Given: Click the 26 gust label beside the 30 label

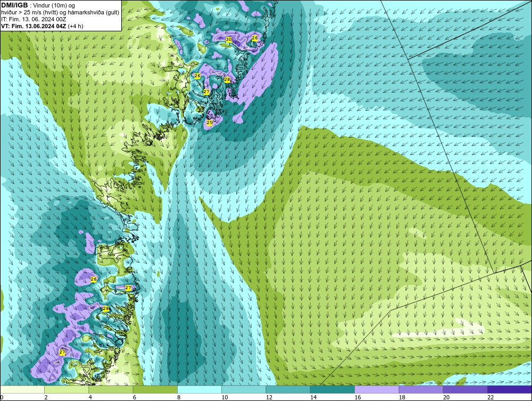Looking at the screenshot, I should click(x=255, y=38).
